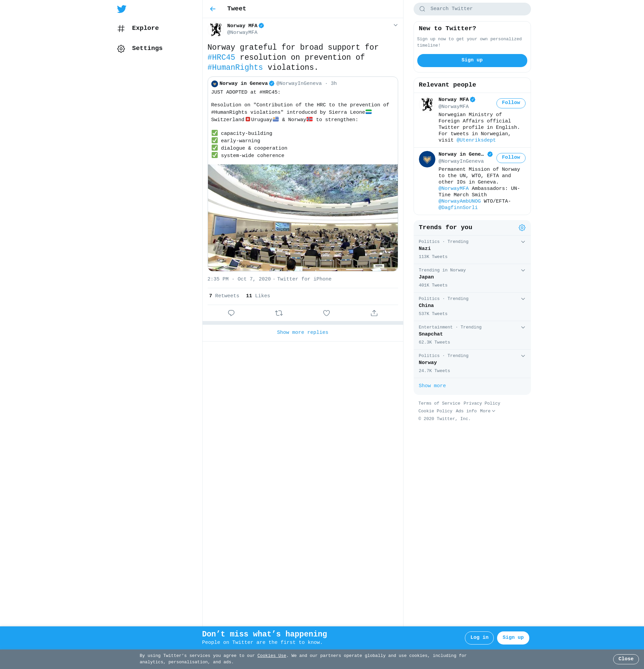This screenshot has width=644, height=669.
Task: Open the @Utenriksdept mention link
Action: pos(476,140)
